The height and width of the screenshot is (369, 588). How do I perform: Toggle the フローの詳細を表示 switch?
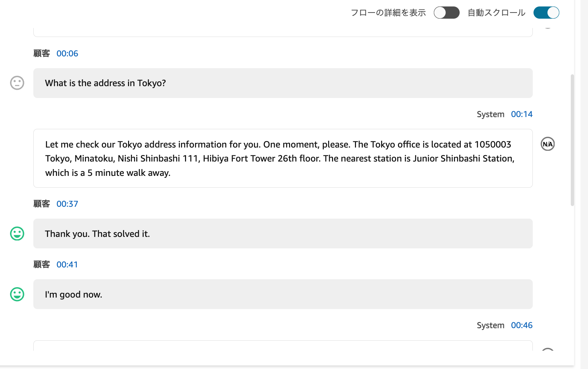click(x=446, y=13)
